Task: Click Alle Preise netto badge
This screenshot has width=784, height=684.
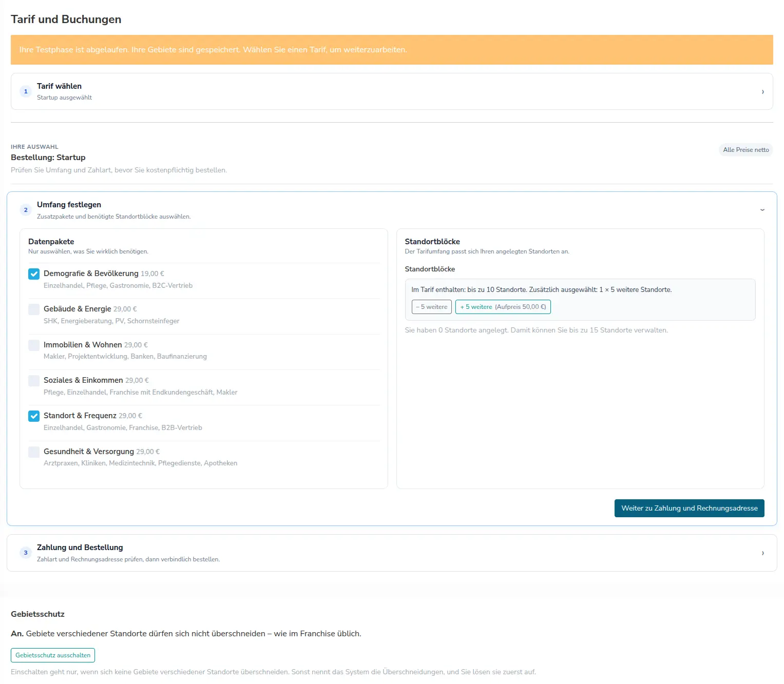Action: [746, 150]
